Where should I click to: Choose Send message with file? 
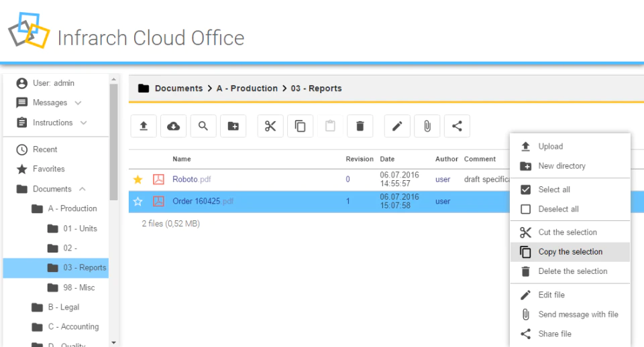point(570,315)
